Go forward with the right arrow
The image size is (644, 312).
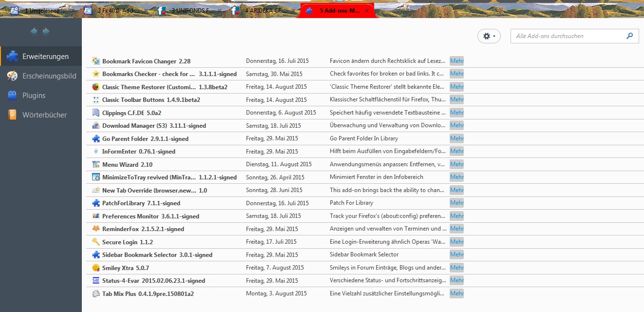[46, 31]
